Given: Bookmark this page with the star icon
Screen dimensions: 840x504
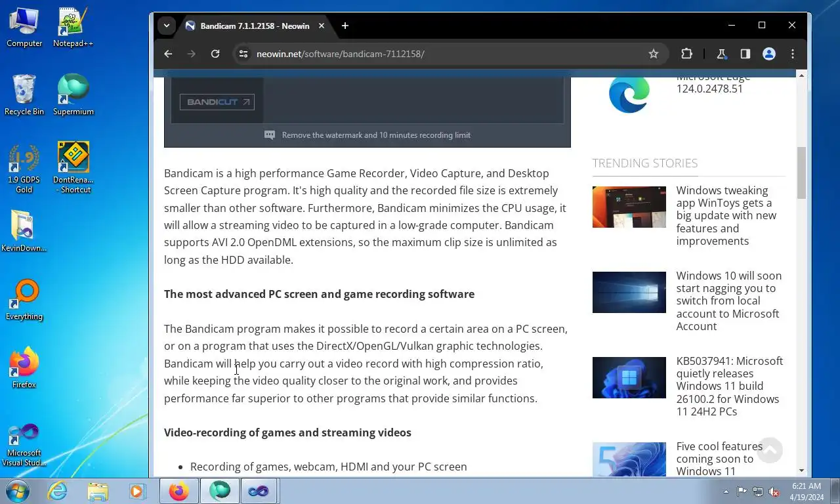Looking at the screenshot, I should (x=654, y=54).
